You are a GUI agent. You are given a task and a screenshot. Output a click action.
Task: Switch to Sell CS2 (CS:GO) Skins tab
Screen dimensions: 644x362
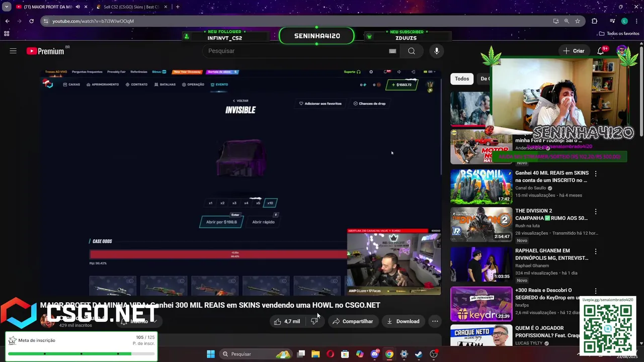(132, 7)
